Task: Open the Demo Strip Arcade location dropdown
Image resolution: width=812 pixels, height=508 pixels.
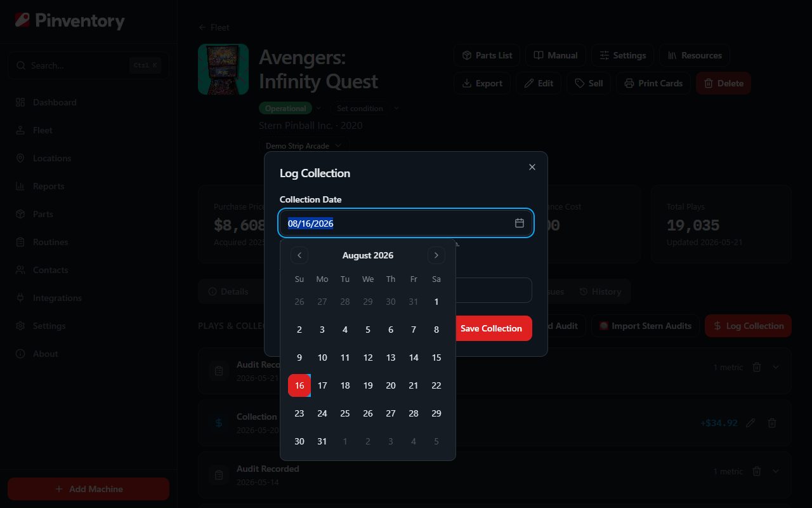Action: point(303,145)
